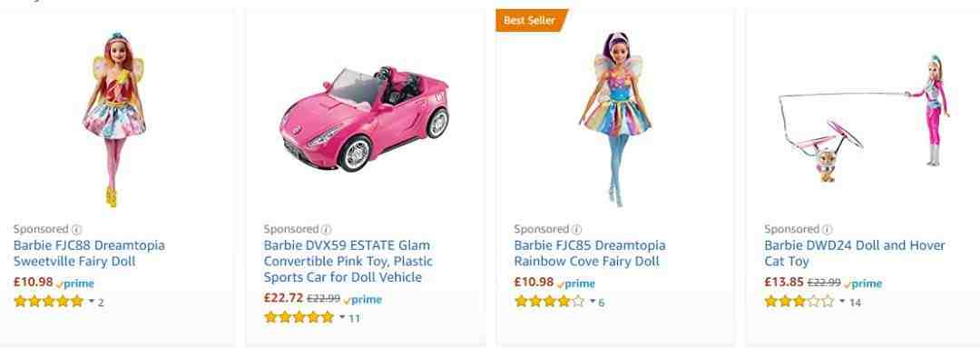Click the Sponsored info icon on Hover Cat Toy listing
The image size is (980, 348).
[828, 230]
